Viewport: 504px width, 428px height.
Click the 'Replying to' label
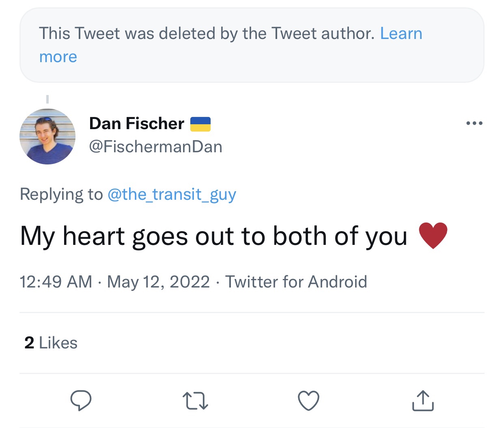pyautogui.click(x=61, y=194)
